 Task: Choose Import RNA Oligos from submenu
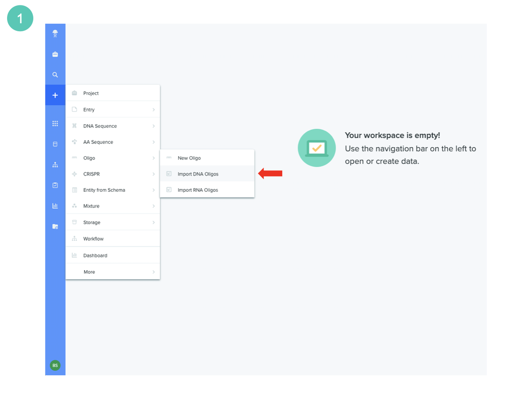[x=207, y=190]
